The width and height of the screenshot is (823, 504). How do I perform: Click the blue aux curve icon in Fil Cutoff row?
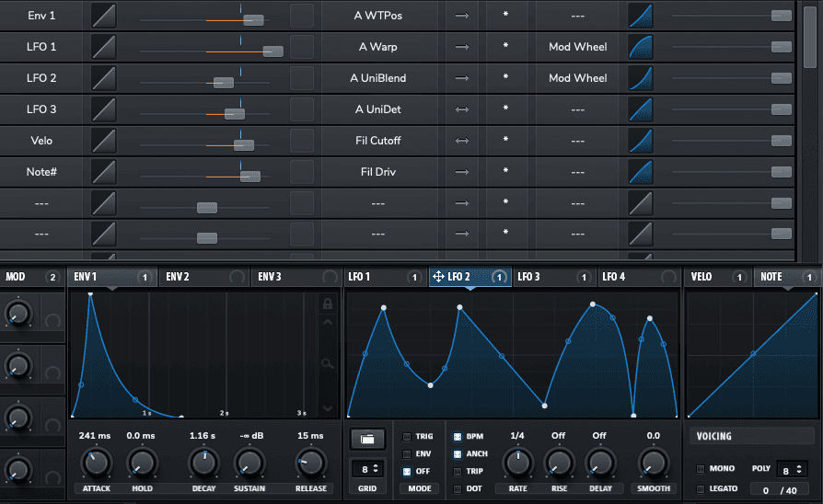(641, 141)
